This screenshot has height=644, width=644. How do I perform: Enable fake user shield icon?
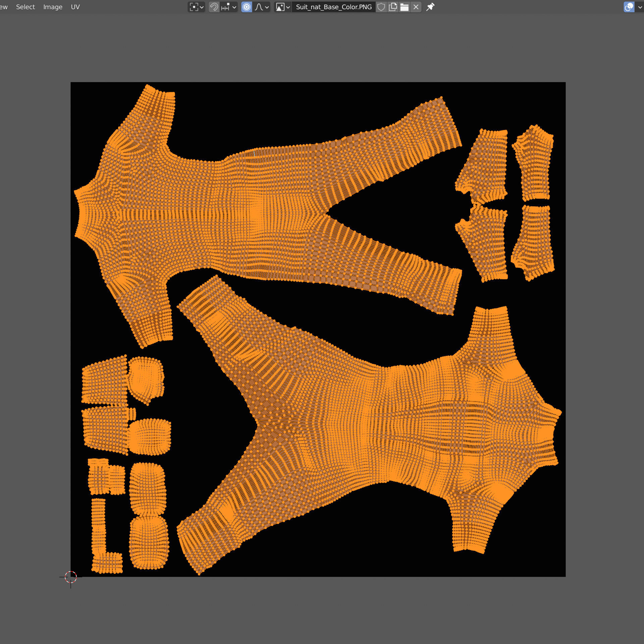pos(381,7)
